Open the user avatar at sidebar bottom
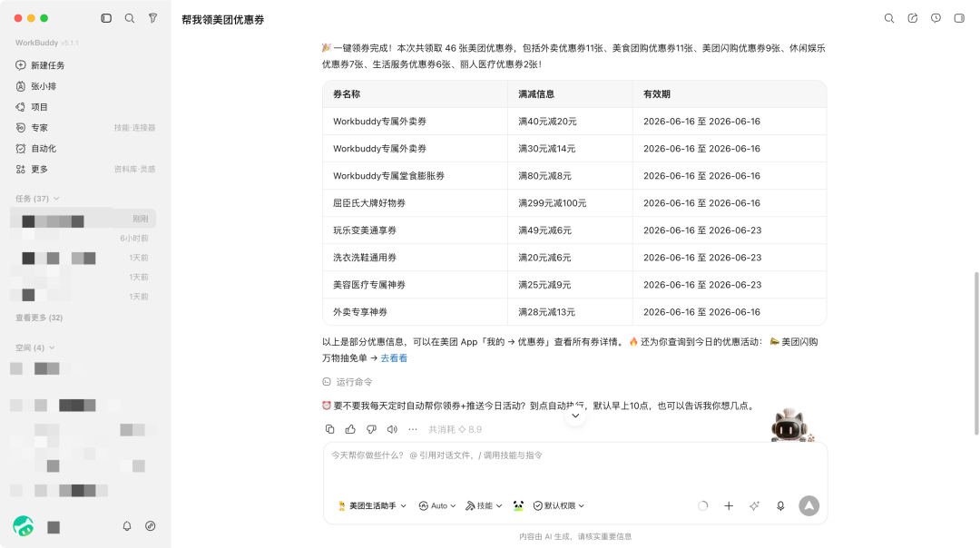980x548 pixels. point(23,526)
